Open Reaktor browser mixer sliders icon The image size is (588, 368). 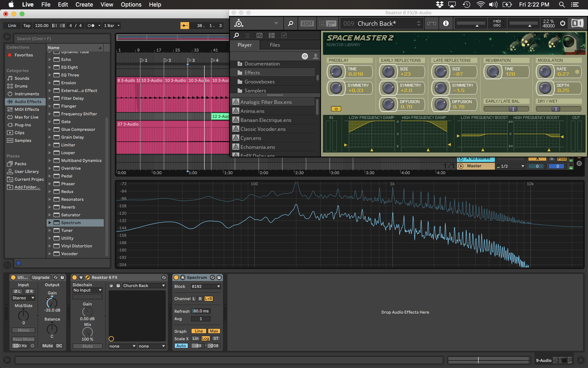[x=259, y=36]
